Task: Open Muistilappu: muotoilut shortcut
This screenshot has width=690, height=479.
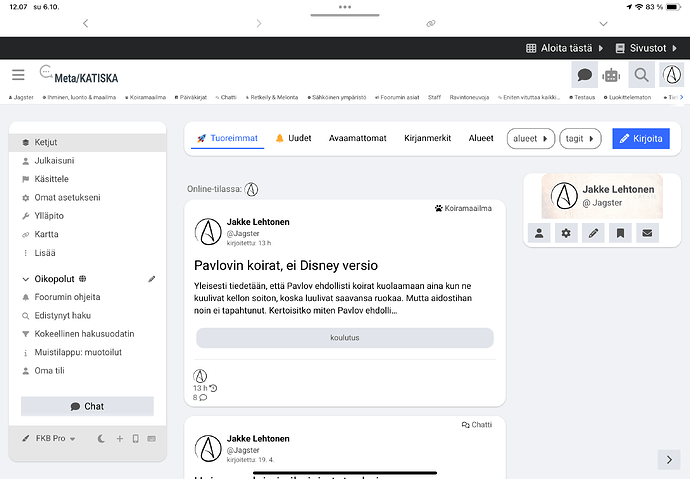Action: coord(88,352)
